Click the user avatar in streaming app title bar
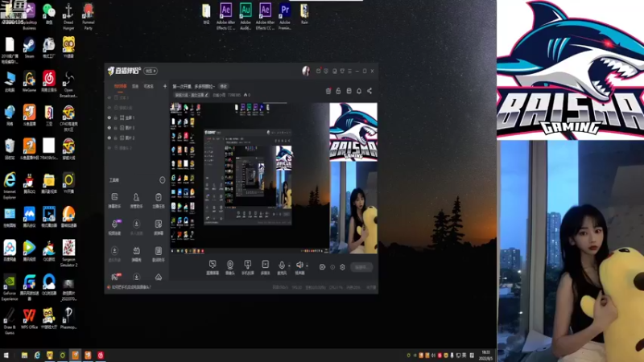Image resolution: width=644 pixels, height=362 pixels. 306,71
